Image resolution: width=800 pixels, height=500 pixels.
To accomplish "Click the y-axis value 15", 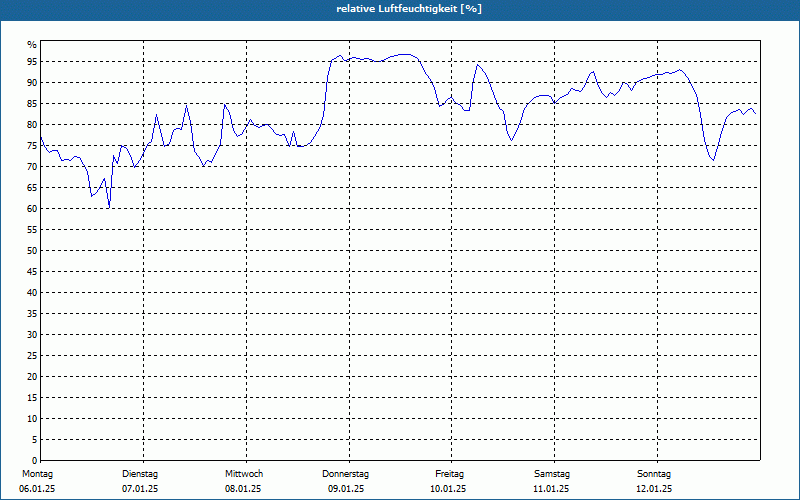I will pos(32,397).
